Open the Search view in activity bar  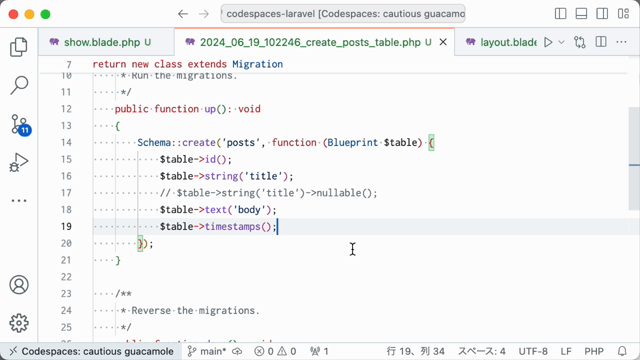(19, 85)
